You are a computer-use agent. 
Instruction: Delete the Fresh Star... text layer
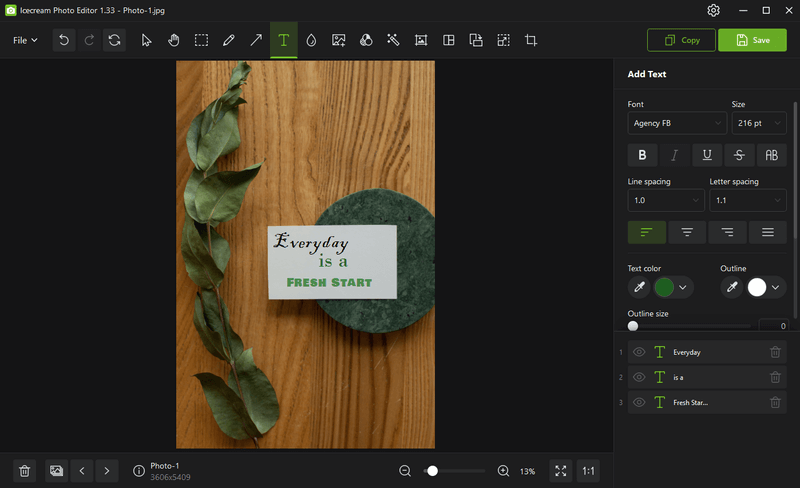775,402
